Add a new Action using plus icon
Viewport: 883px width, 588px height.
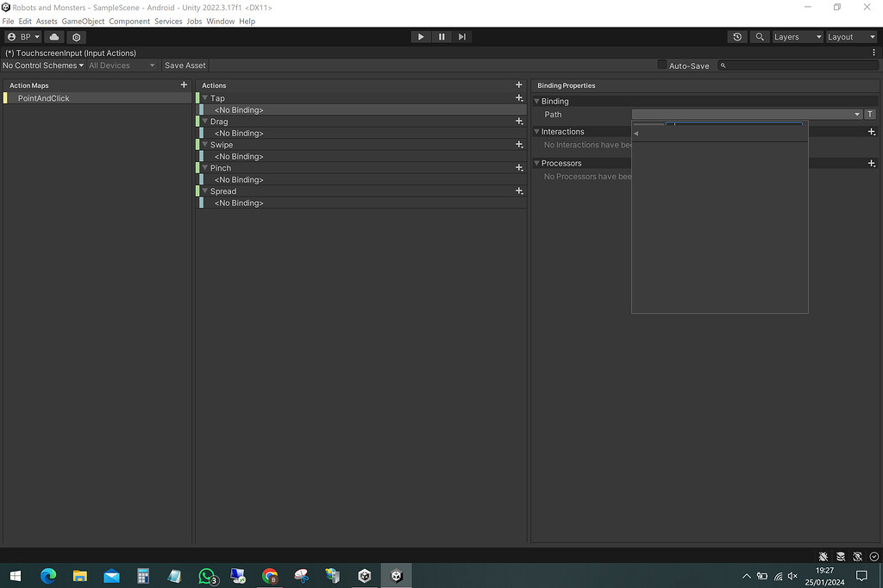(x=518, y=84)
